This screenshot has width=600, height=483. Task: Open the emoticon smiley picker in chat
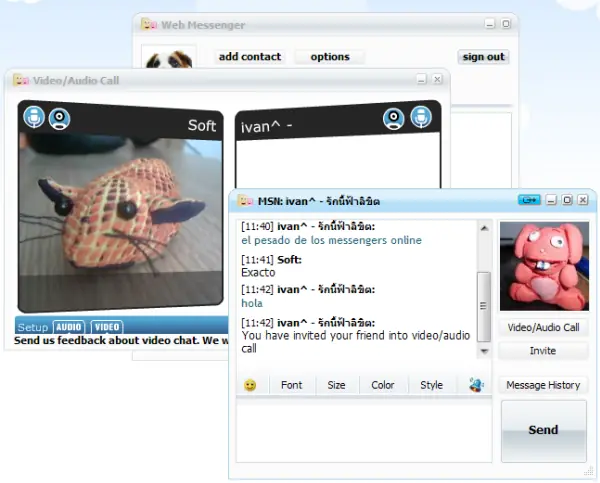pos(250,385)
